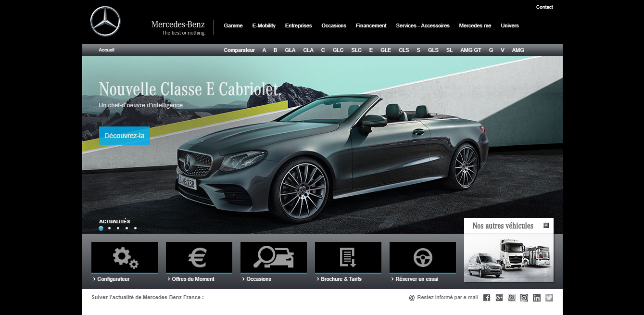The height and width of the screenshot is (315, 644).
Task: Open the Gamme menu
Action: point(233,25)
